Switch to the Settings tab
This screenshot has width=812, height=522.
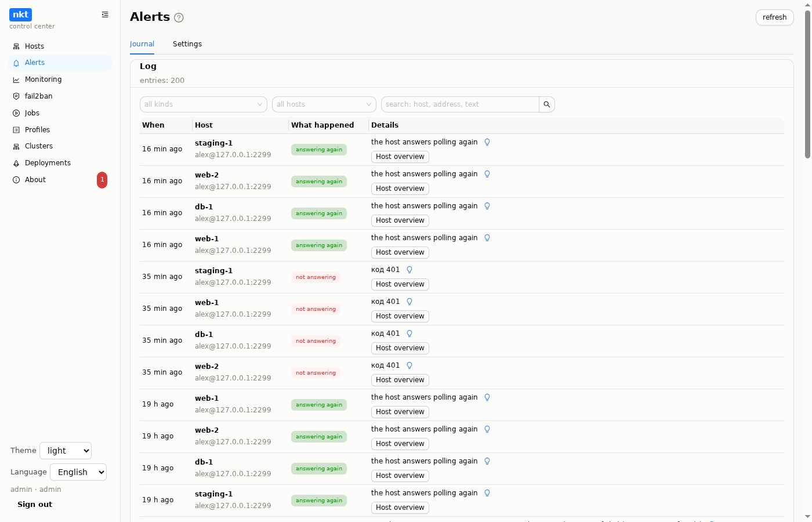[x=187, y=44]
